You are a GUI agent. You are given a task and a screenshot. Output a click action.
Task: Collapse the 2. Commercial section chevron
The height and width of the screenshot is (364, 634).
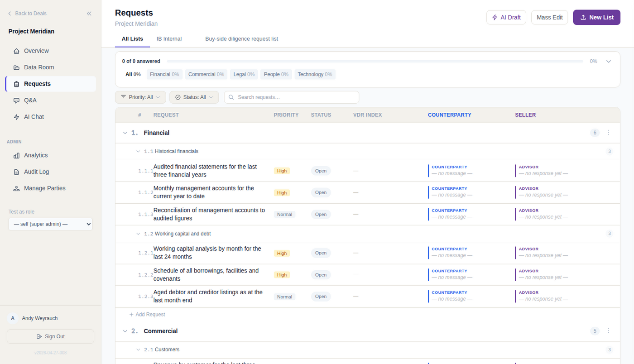tap(125, 331)
